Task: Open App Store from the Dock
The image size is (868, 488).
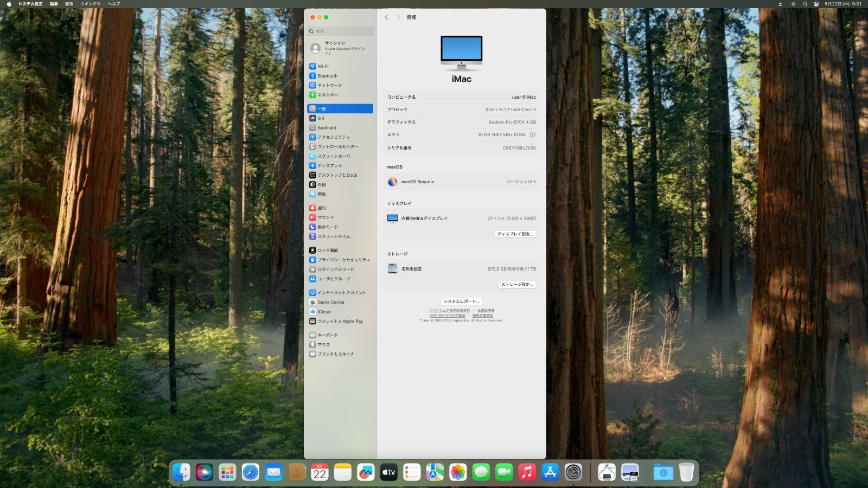Action: click(x=550, y=472)
